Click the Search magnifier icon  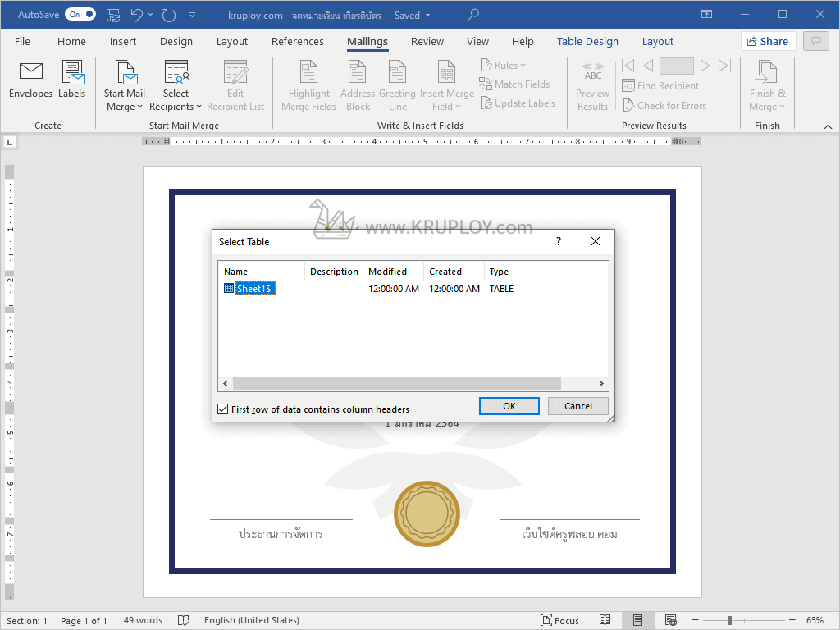(473, 15)
